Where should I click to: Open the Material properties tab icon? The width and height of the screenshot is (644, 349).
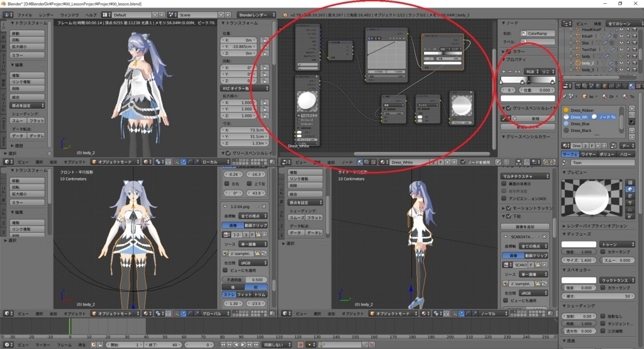click(x=631, y=86)
